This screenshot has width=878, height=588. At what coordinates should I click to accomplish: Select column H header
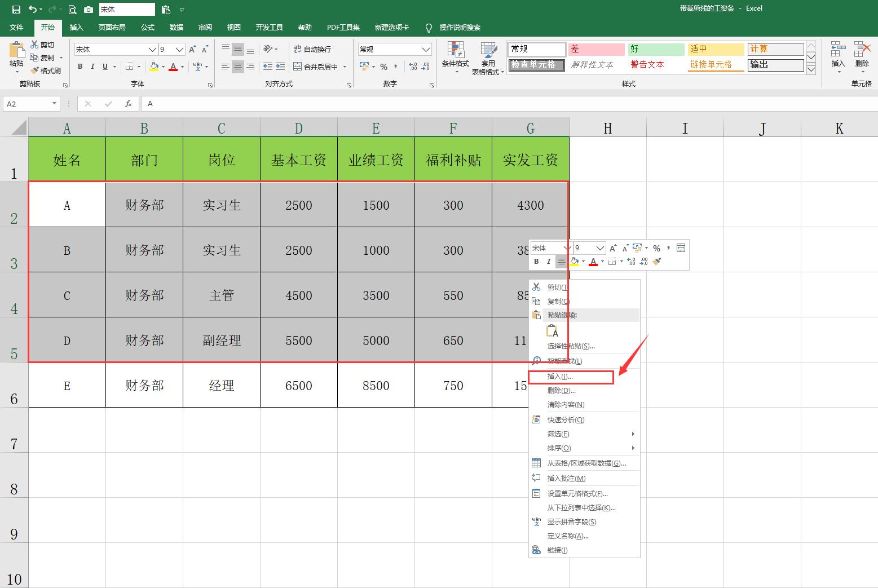[608, 128]
